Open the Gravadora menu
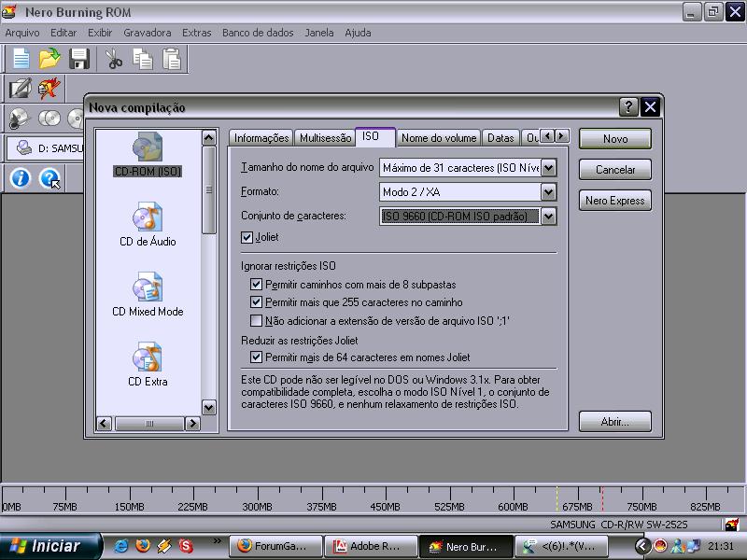747x560 pixels. click(x=148, y=33)
